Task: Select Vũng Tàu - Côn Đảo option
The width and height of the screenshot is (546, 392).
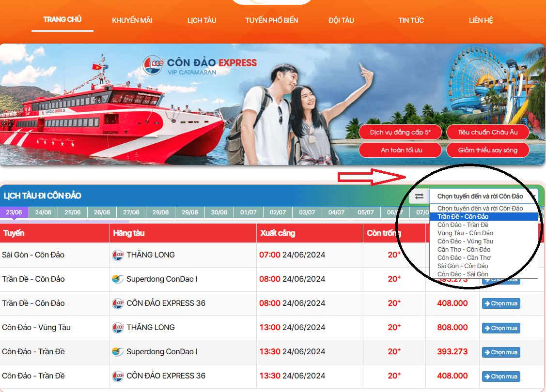Action: pyautogui.click(x=484, y=233)
